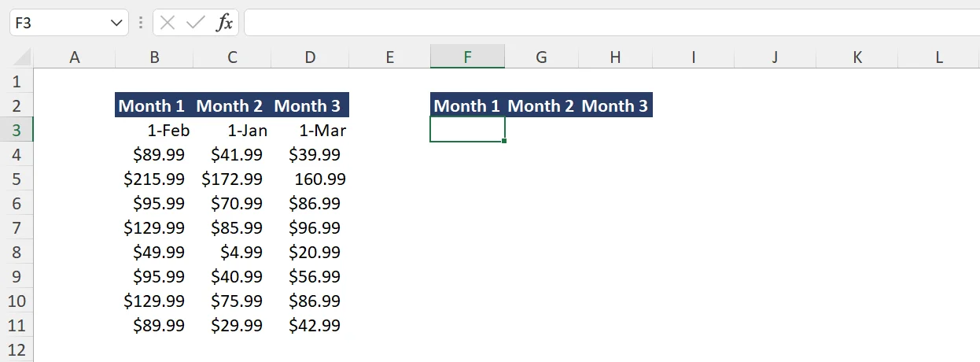Open the Name Box dropdown arrow
This screenshot has height=362, width=980.
117,23
